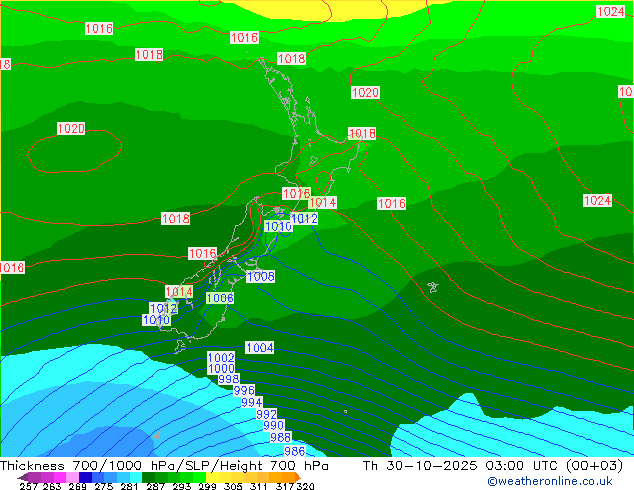Click the legend value 281
634x490 pixels.
pos(129,486)
